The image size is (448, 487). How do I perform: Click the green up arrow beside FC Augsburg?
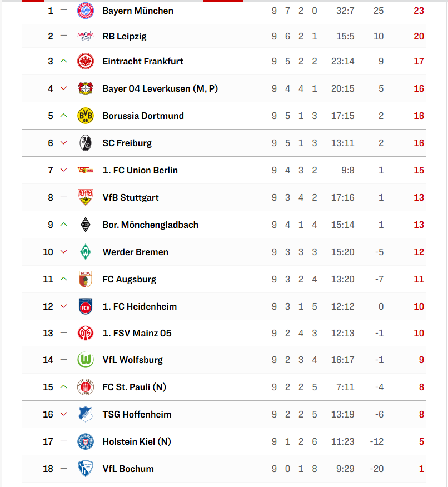pos(64,279)
